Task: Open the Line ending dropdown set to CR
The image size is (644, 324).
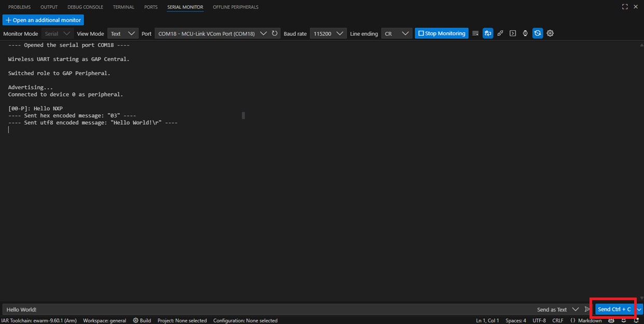Action: coord(396,33)
